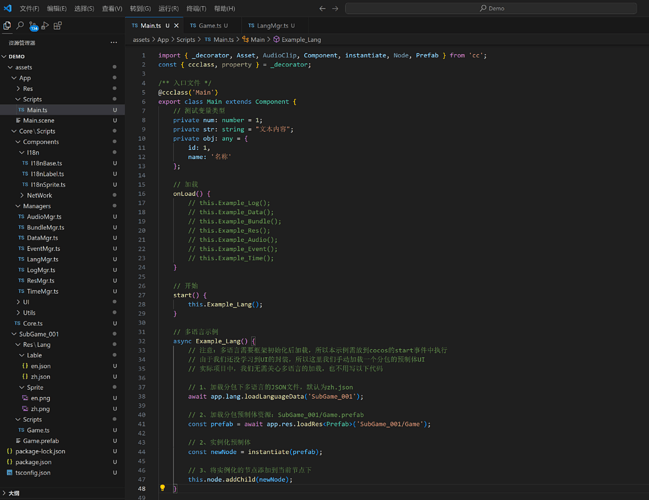
Task: Click the navigate forward arrow in title bar
Action: click(335, 8)
